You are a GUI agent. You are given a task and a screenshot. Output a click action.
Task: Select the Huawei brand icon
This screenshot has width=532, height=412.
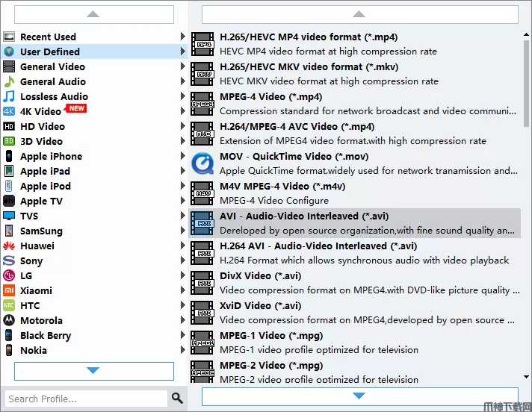point(9,246)
